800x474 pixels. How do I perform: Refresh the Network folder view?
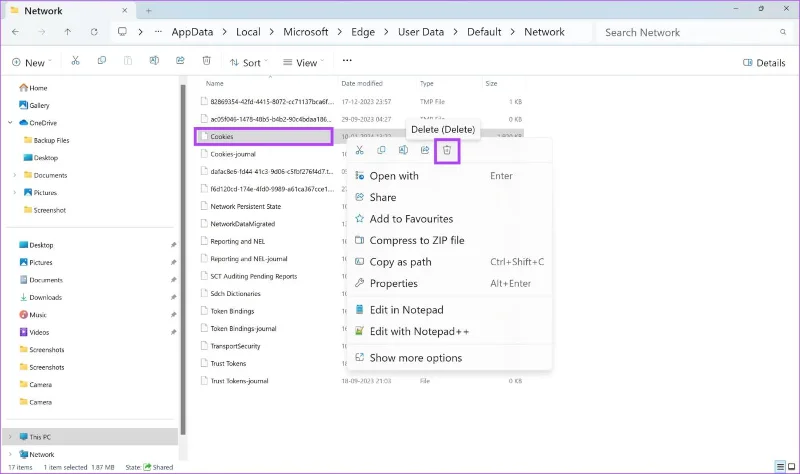point(94,32)
